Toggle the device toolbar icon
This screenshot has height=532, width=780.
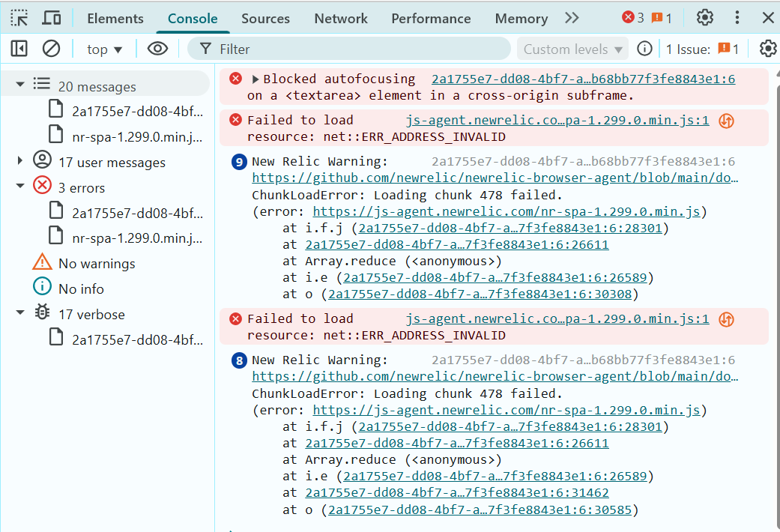[51, 18]
